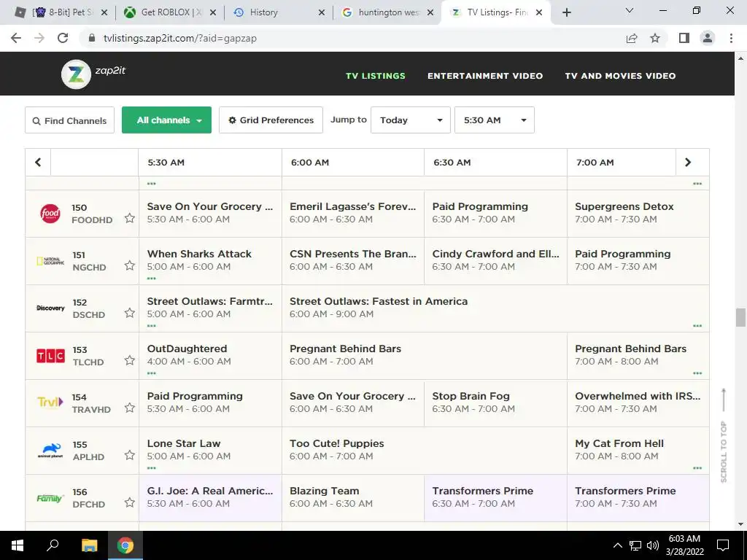
Task: Click the zap2it logo icon
Action: tap(76, 74)
